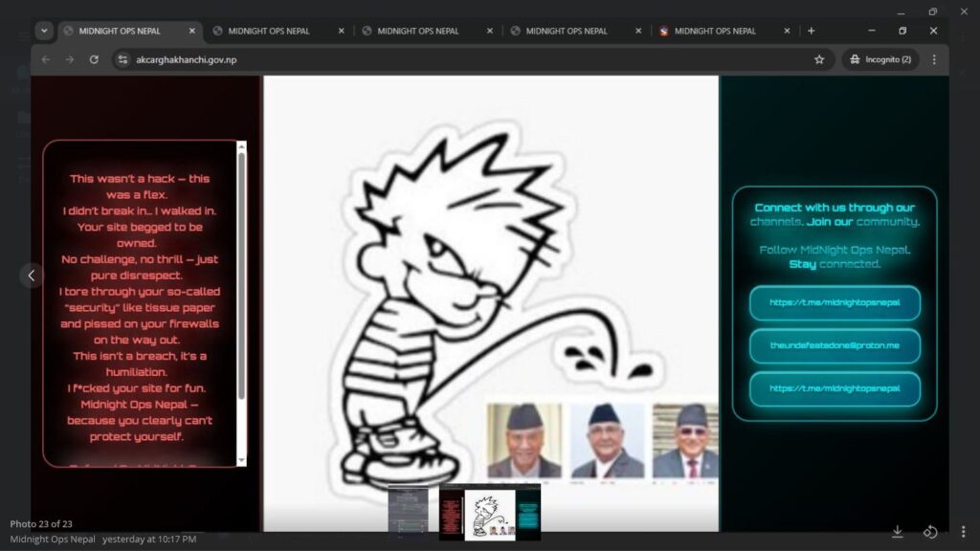The height and width of the screenshot is (551, 980).
Task: Click the browser forward arrow
Action: (x=69, y=59)
